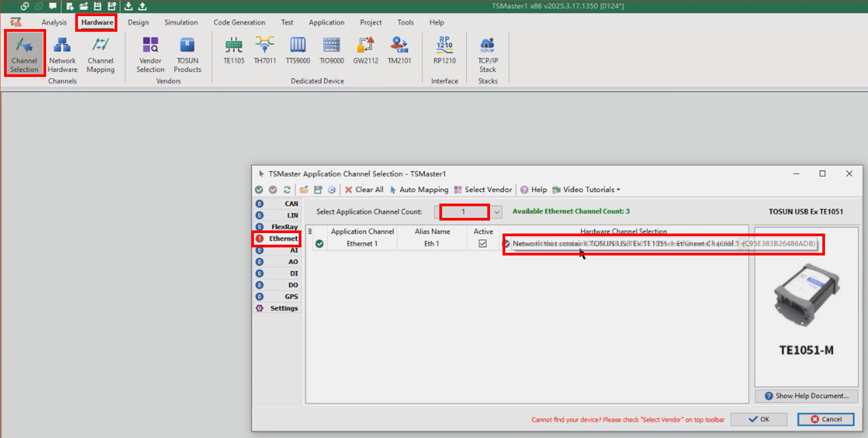868x438 pixels.
Task: Select the GPS channel category
Action: click(x=277, y=297)
